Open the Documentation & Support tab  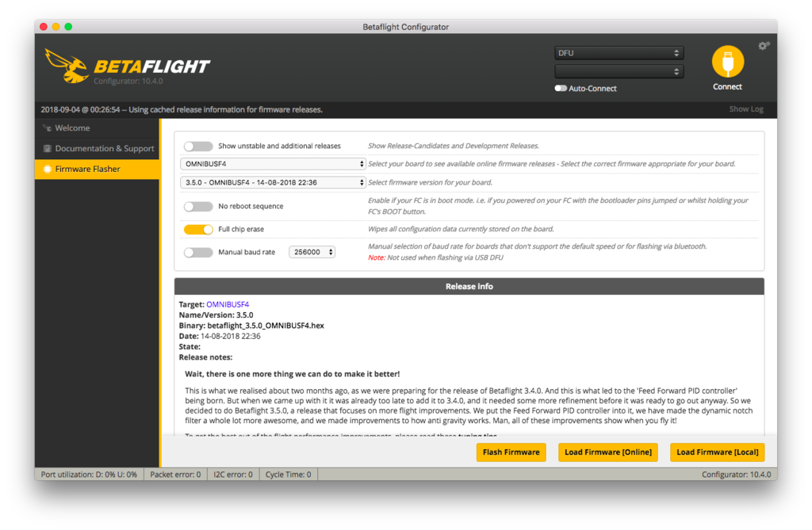[97, 149]
